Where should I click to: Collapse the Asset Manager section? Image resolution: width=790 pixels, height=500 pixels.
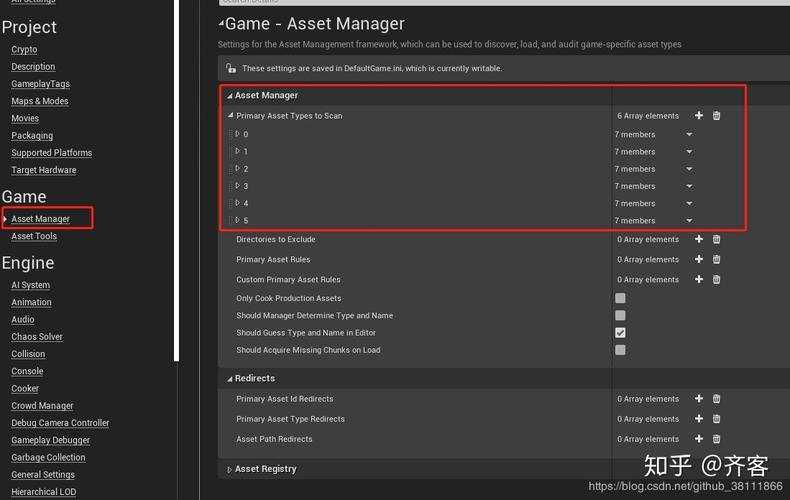230,96
